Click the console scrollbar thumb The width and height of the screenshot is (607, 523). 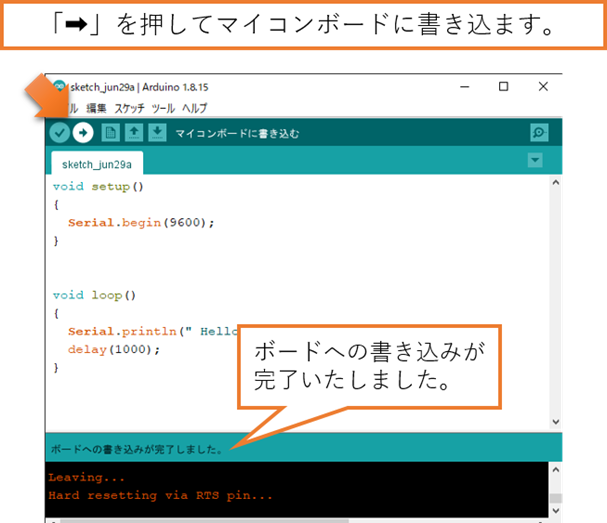556,498
